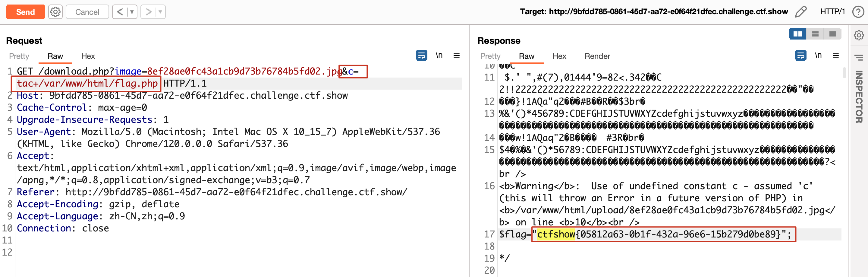Screen dimensions: 868x277
Task: Open Response panel hamburger menu
Action: click(836, 55)
